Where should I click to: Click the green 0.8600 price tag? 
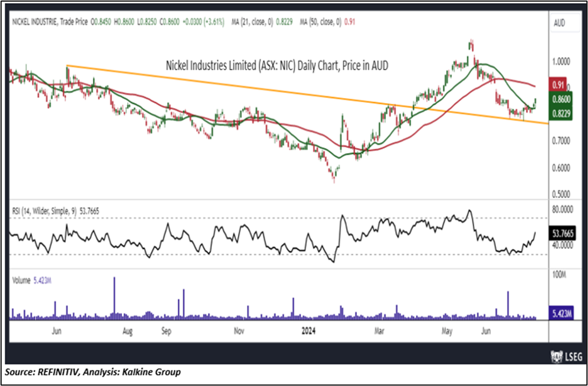[560, 99]
